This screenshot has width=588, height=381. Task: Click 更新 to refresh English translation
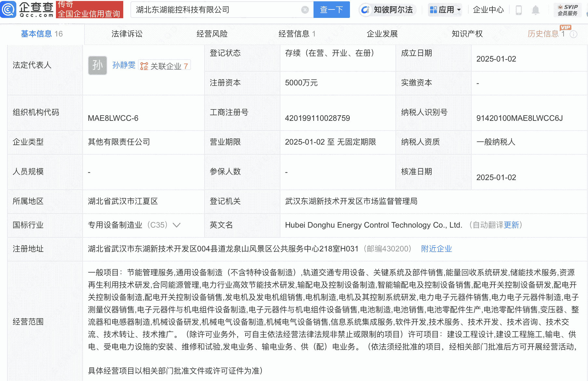(511, 225)
